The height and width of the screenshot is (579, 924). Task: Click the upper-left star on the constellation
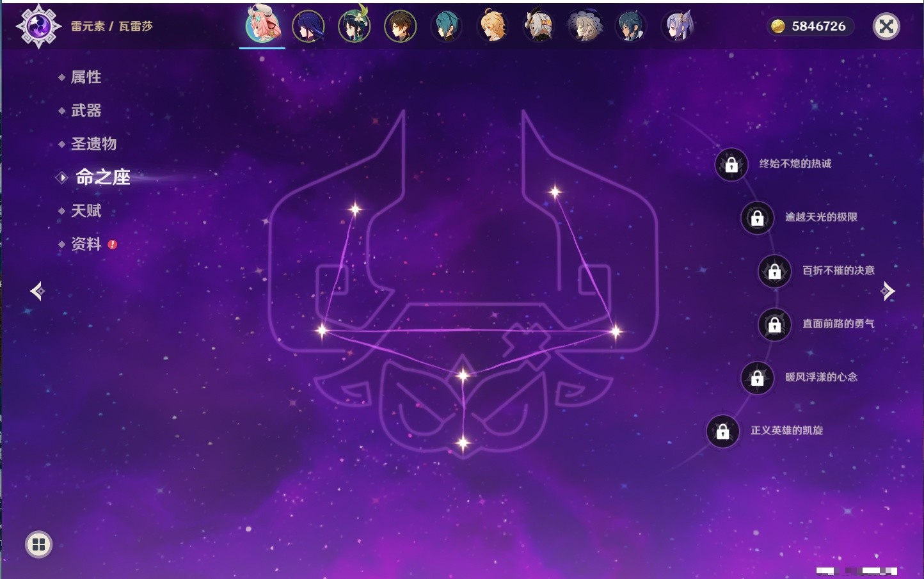(355, 209)
